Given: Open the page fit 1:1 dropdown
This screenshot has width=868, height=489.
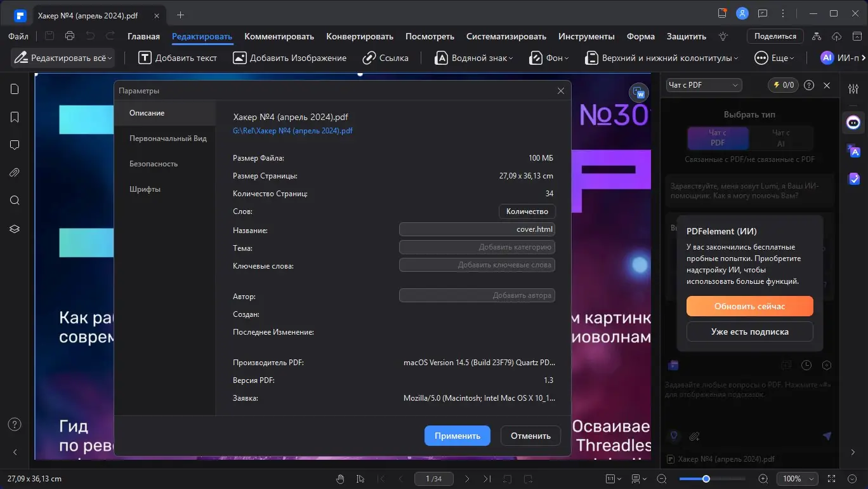Looking at the screenshot, I should click(x=613, y=479).
